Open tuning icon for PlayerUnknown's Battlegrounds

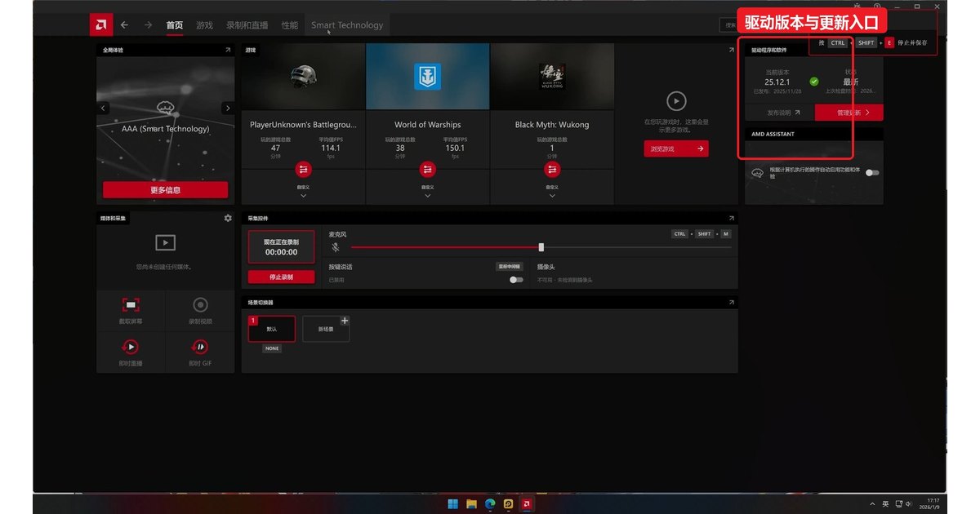click(x=304, y=170)
